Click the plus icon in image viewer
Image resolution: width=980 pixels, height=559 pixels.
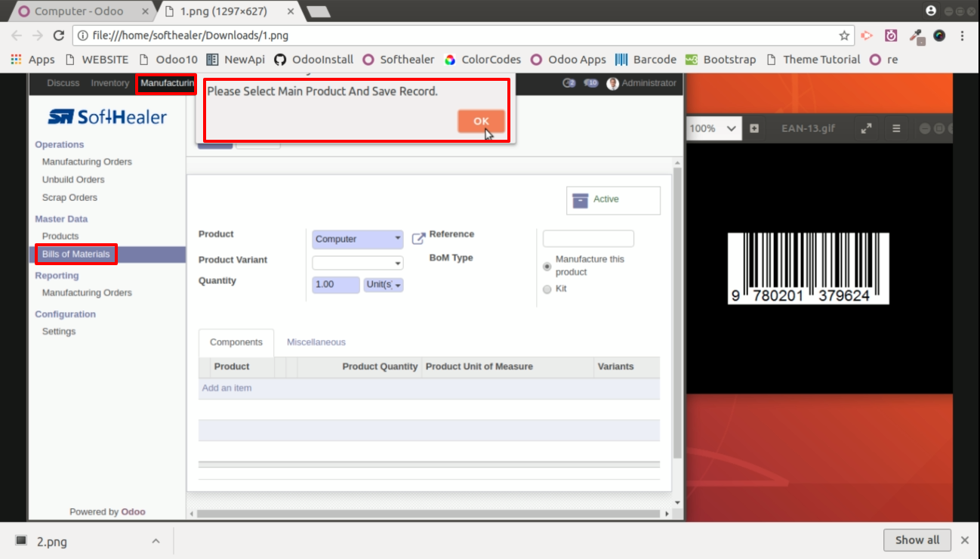[x=754, y=128]
